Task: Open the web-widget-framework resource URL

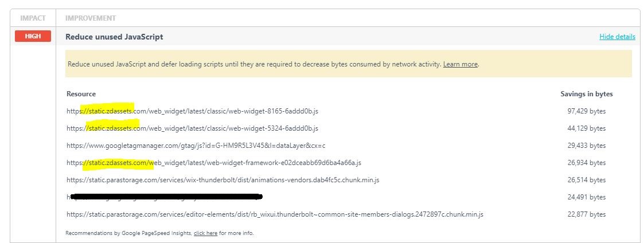Action: click(213, 163)
